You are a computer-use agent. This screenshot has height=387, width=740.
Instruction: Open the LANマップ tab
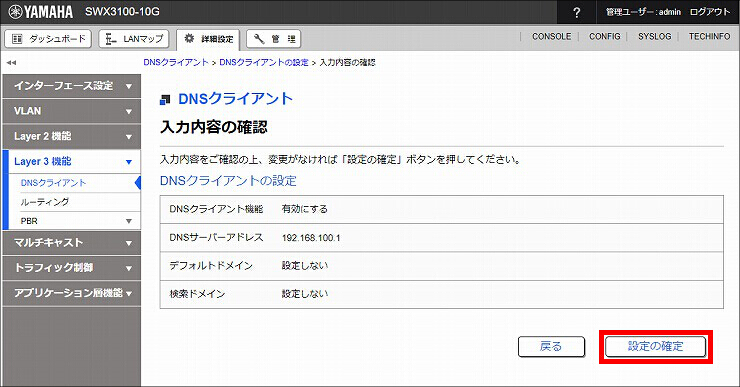coord(134,39)
